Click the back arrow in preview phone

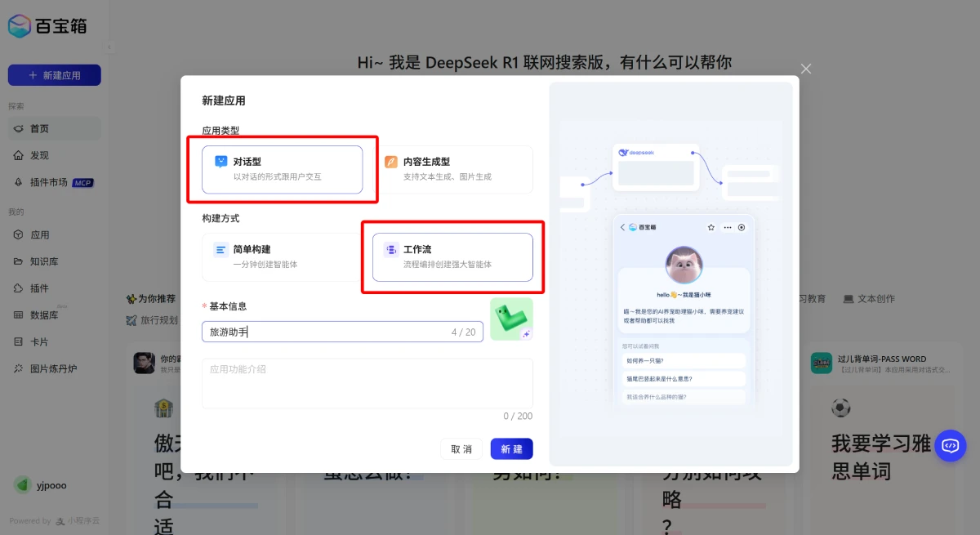click(x=622, y=228)
